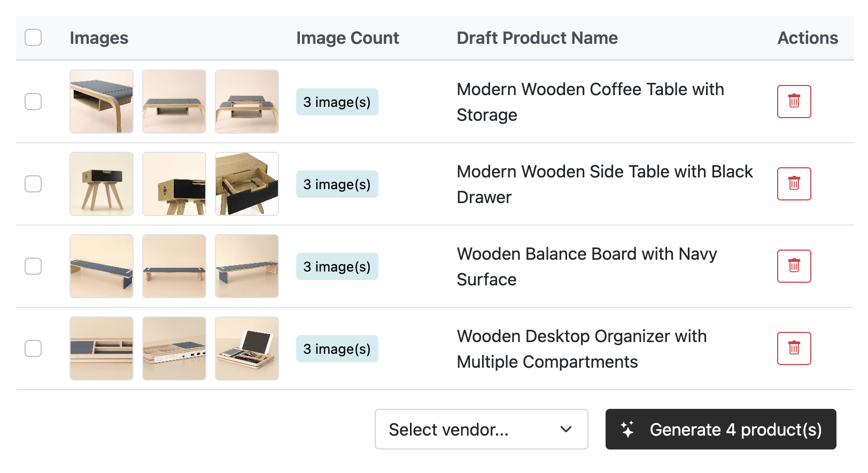The image size is (868, 473).
Task: View side table open drawer thumbnail
Action: click(247, 184)
